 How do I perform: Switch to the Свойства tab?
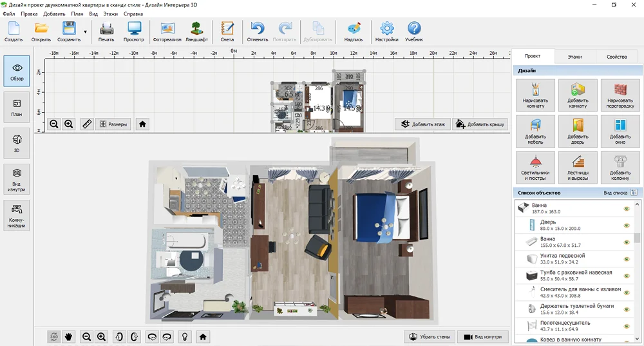(x=616, y=57)
